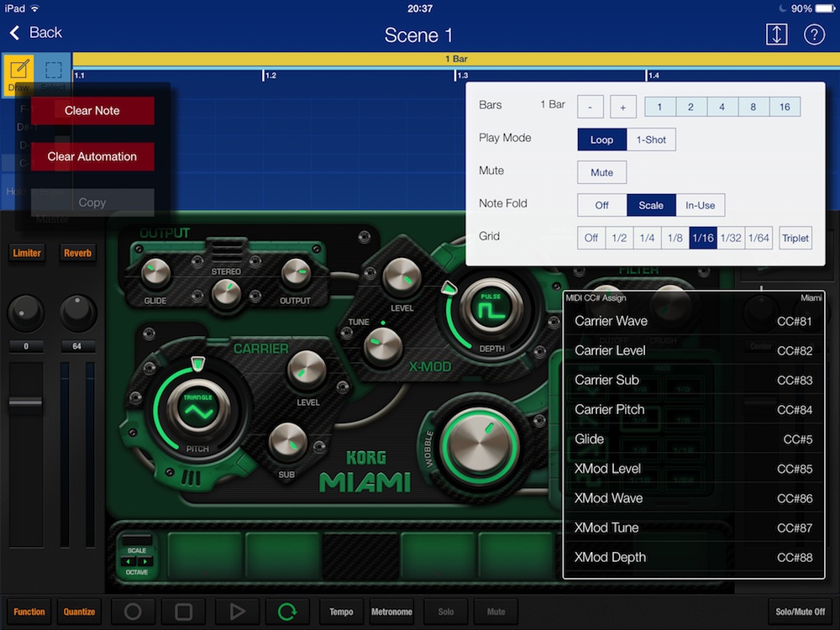Start recording with the Record circle
The height and width of the screenshot is (630, 840).
pyautogui.click(x=133, y=612)
